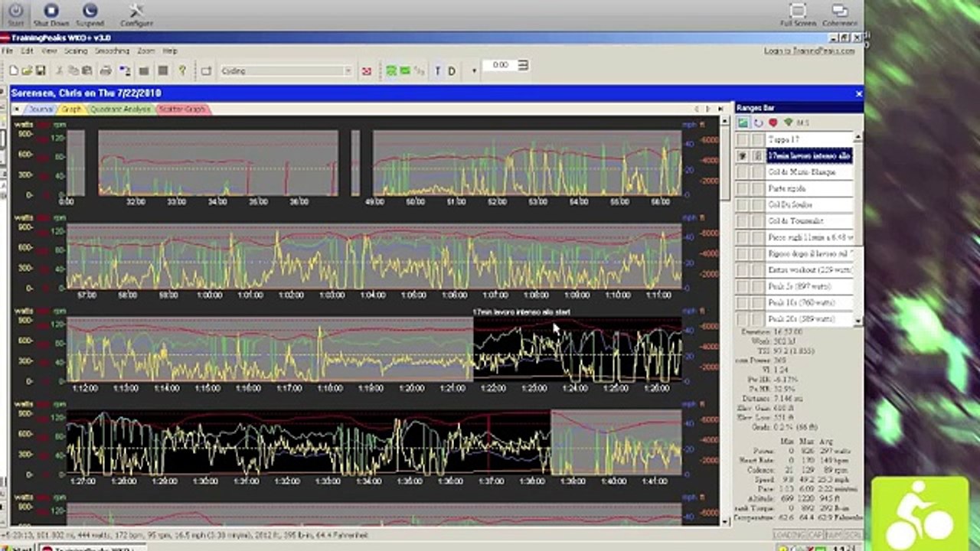980x551 pixels.
Task: Close the Sorensen, Chris workout document
Action: point(858,93)
